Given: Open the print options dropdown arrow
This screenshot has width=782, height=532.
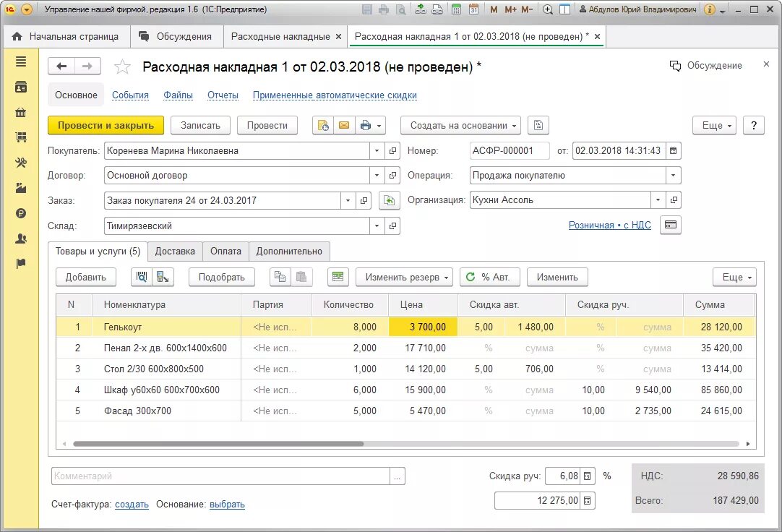Looking at the screenshot, I should (x=379, y=126).
